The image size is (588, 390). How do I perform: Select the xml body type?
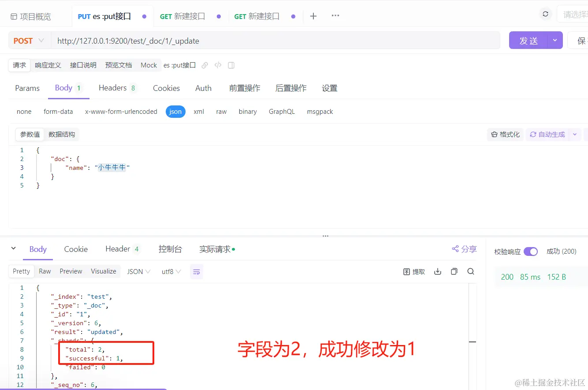point(199,112)
